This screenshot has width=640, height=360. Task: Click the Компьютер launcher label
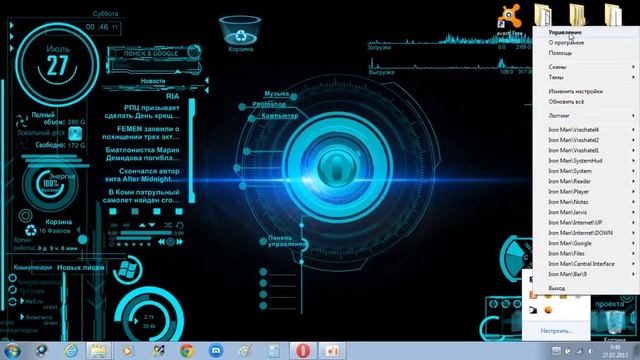(280, 116)
